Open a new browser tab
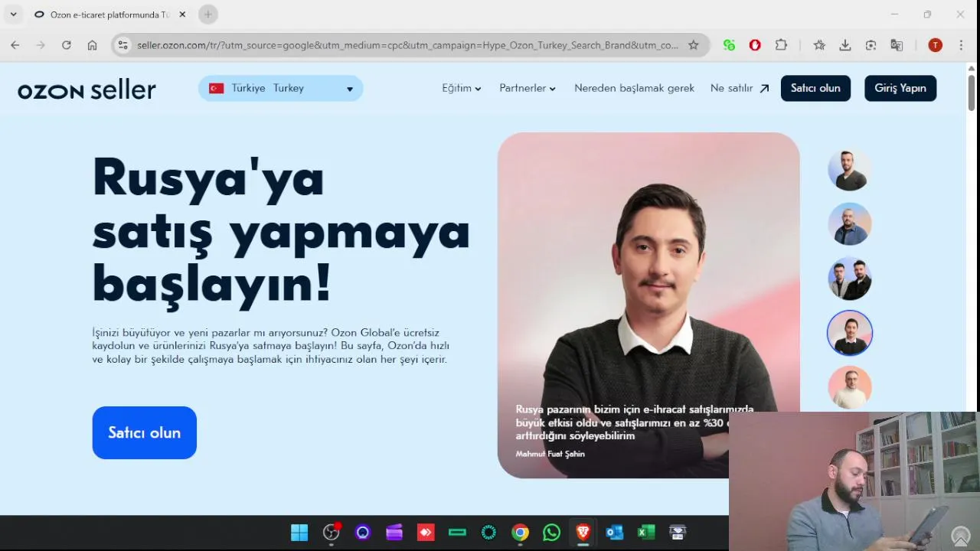The width and height of the screenshot is (980, 551). pos(207,15)
